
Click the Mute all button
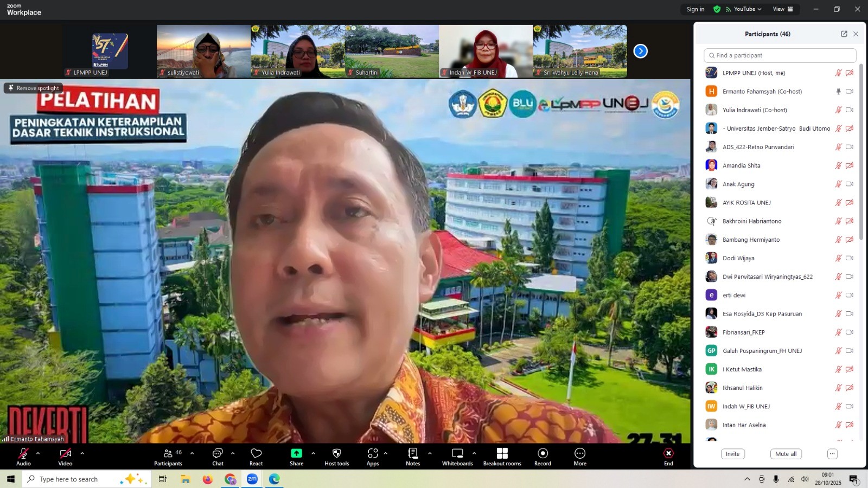point(786,454)
